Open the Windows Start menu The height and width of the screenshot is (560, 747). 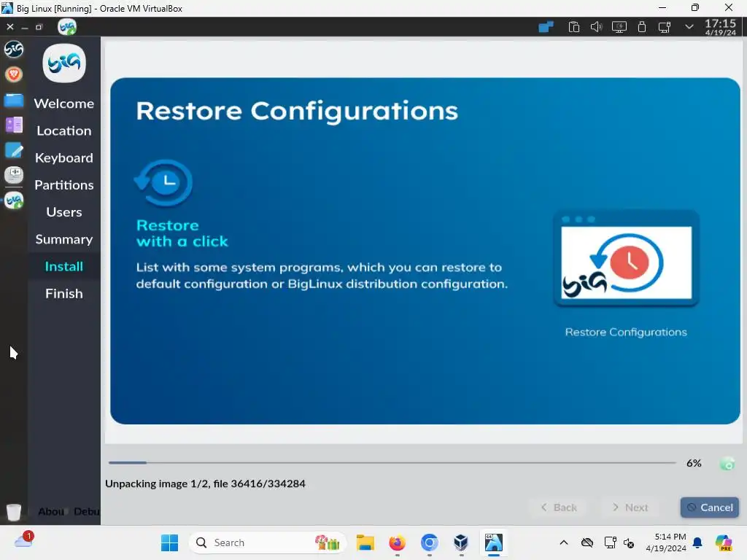tap(169, 542)
